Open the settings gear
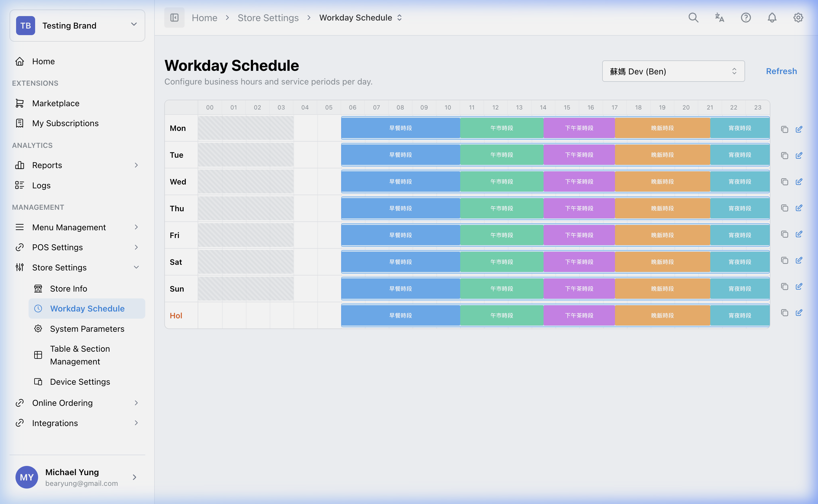The image size is (818, 504). coord(798,18)
